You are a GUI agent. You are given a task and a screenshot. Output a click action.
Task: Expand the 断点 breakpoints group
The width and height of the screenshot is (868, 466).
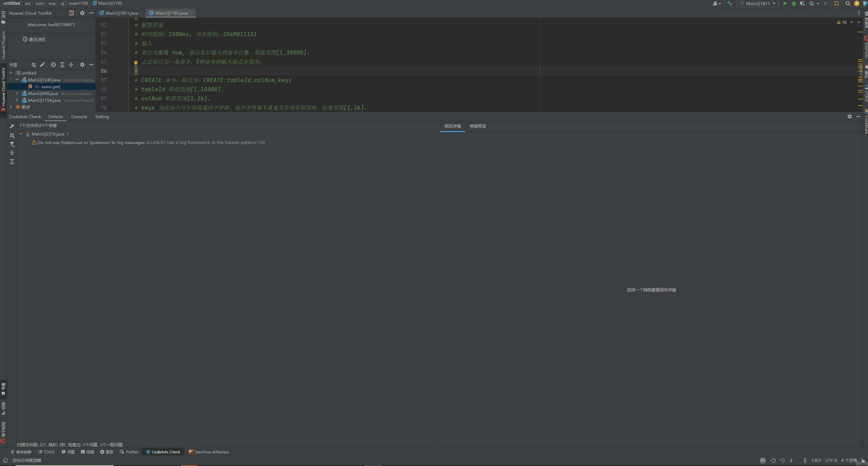point(11,107)
